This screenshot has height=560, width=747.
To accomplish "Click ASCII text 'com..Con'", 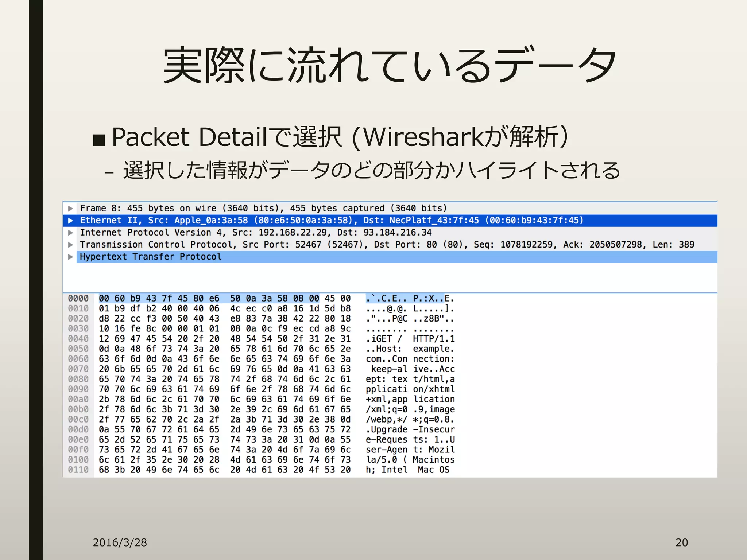I will click(387, 359).
